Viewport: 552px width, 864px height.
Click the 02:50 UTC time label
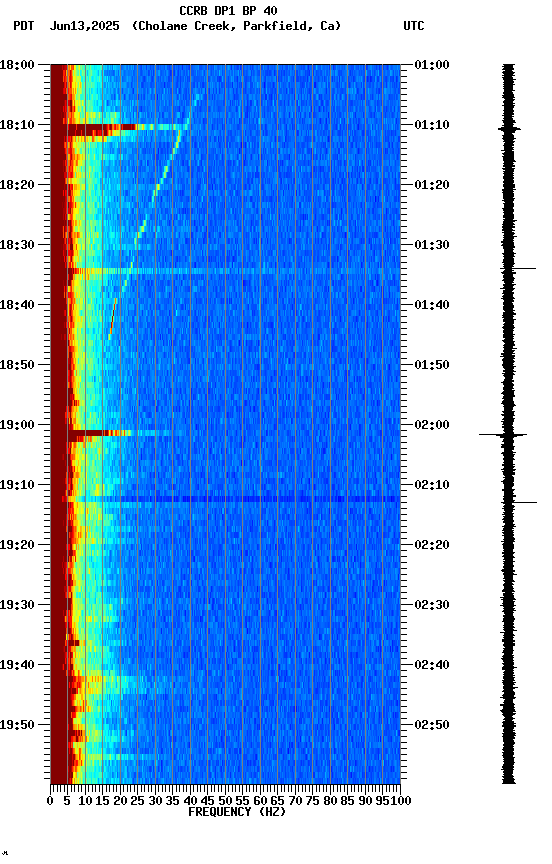click(x=432, y=726)
